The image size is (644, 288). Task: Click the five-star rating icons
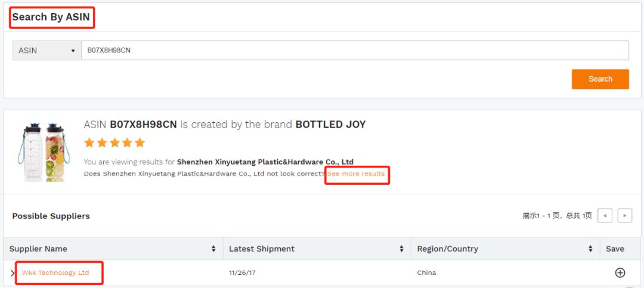114,143
